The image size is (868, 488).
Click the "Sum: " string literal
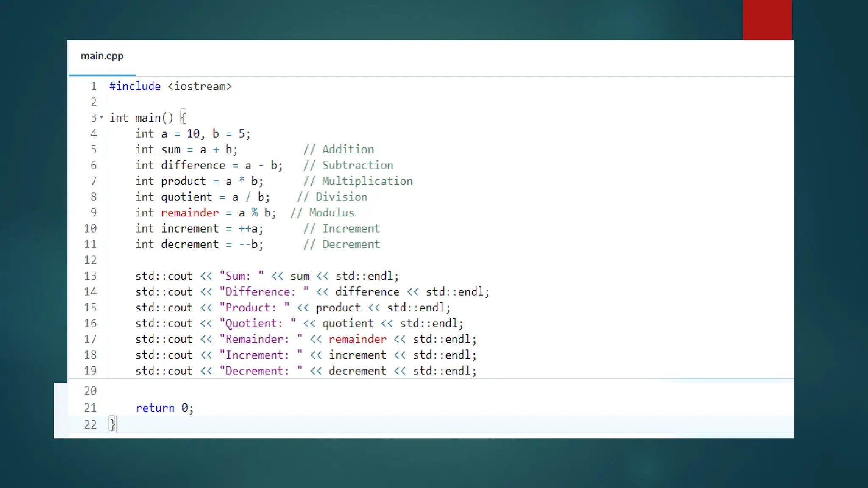241,276
